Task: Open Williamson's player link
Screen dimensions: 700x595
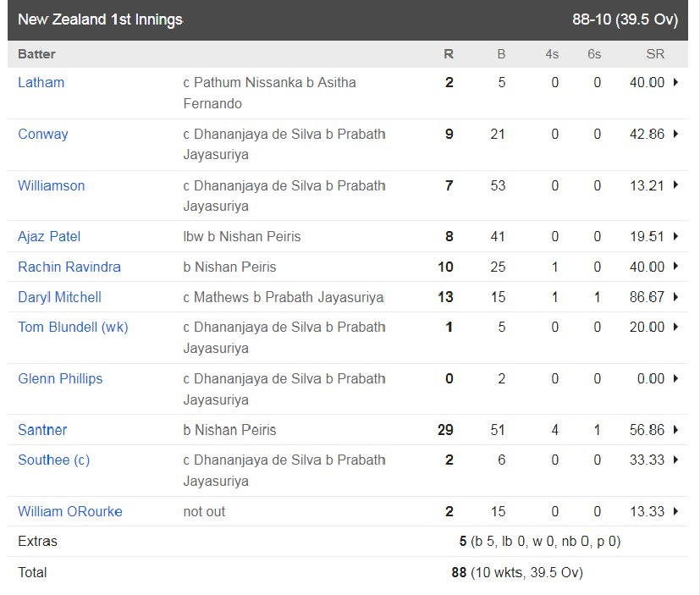Action: click(52, 185)
